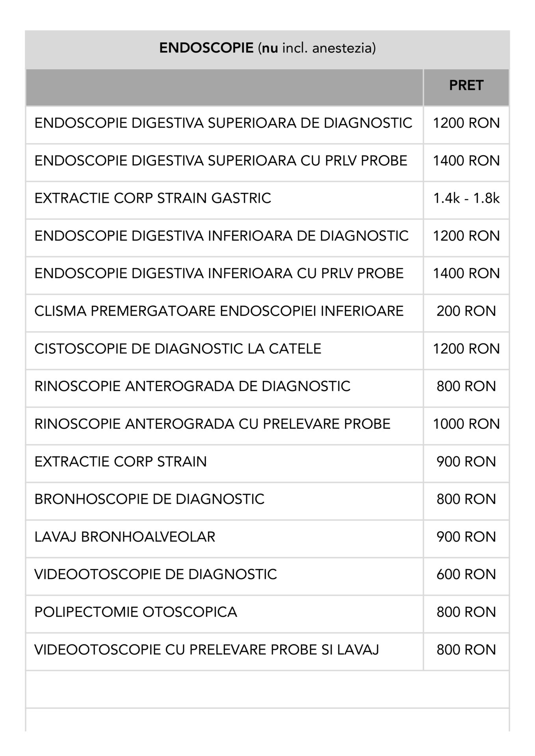The width and height of the screenshot is (535, 756).
Task: Click the Clisma Premergatoare Endoscopiei Inferioare entry
Action: coord(219,311)
